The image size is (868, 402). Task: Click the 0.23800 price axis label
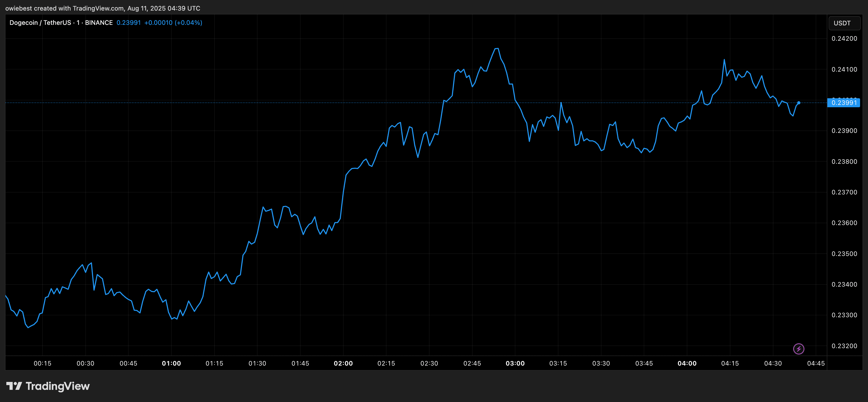point(844,161)
